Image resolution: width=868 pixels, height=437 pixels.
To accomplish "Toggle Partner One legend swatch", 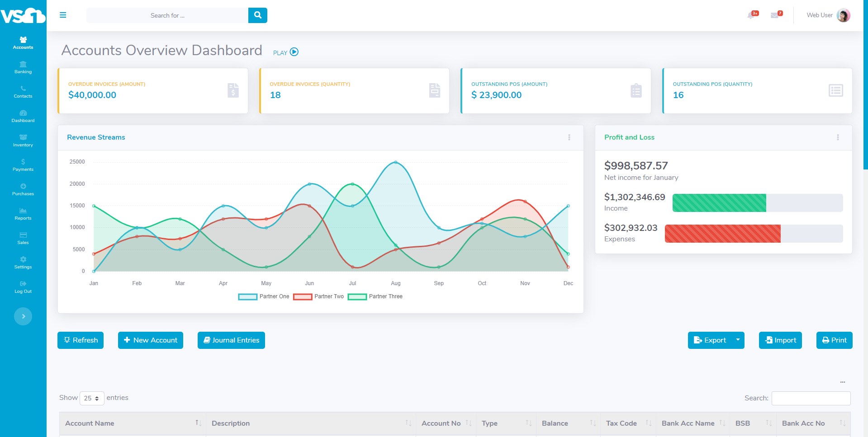I will point(248,297).
